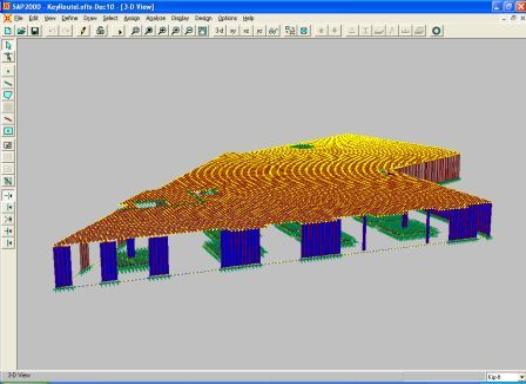Show the xy plane view
The height and width of the screenshot is (384, 526).
tap(233, 31)
